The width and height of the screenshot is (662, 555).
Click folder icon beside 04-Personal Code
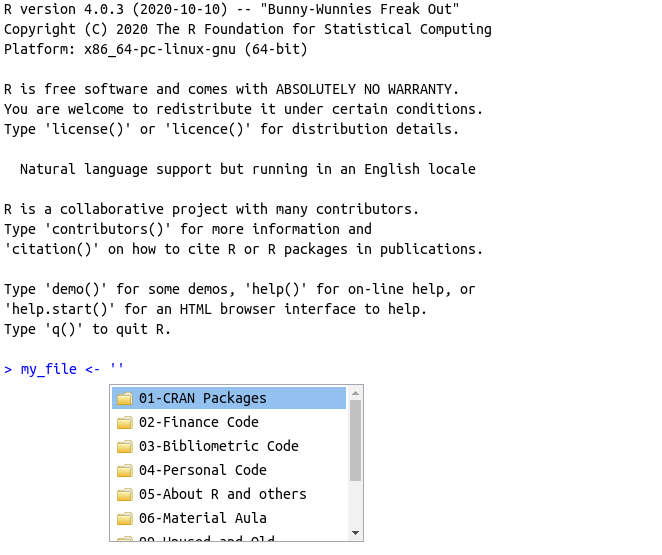coord(125,471)
